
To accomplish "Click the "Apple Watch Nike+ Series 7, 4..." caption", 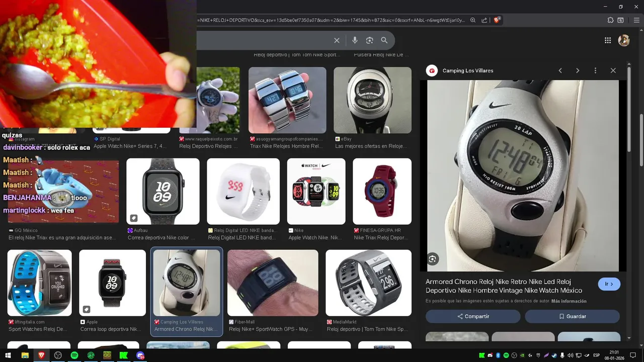I will (130, 146).
